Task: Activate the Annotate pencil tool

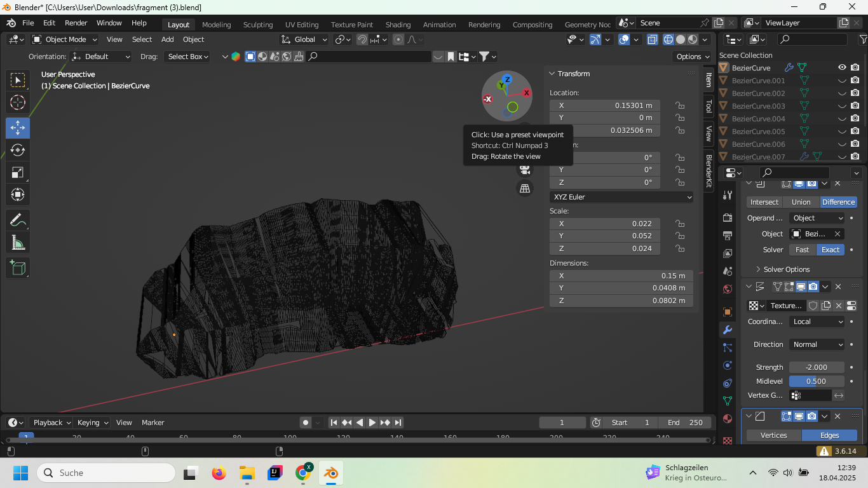Action: coord(18,220)
